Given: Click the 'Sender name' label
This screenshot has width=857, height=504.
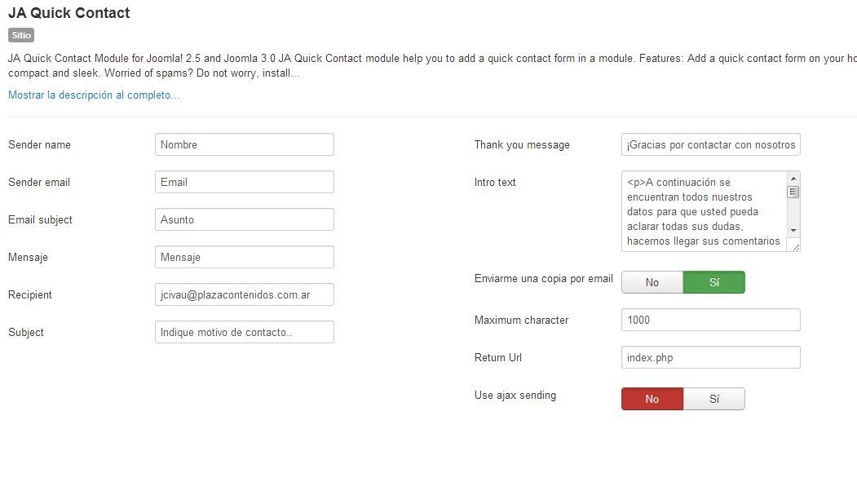Looking at the screenshot, I should point(39,145).
